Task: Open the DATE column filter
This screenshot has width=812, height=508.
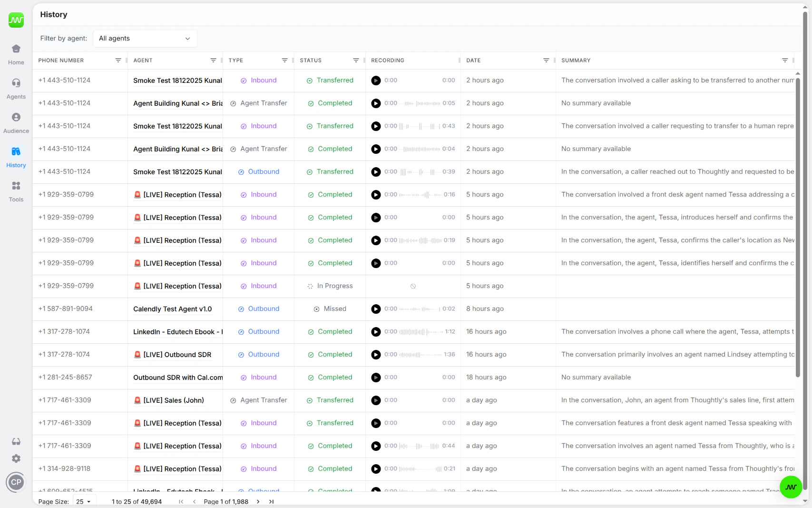Action: [546, 60]
